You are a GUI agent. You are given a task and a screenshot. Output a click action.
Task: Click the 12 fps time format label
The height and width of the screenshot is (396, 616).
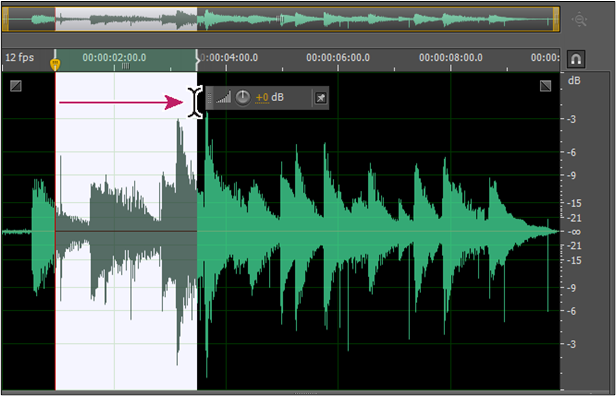point(20,58)
